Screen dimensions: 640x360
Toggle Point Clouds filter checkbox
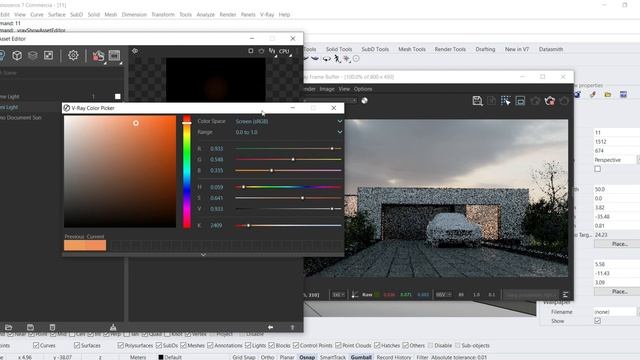338,345
